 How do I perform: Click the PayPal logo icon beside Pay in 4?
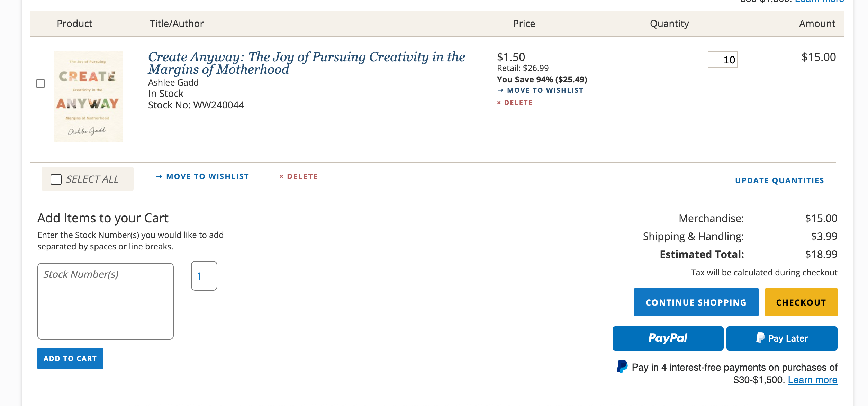point(622,367)
